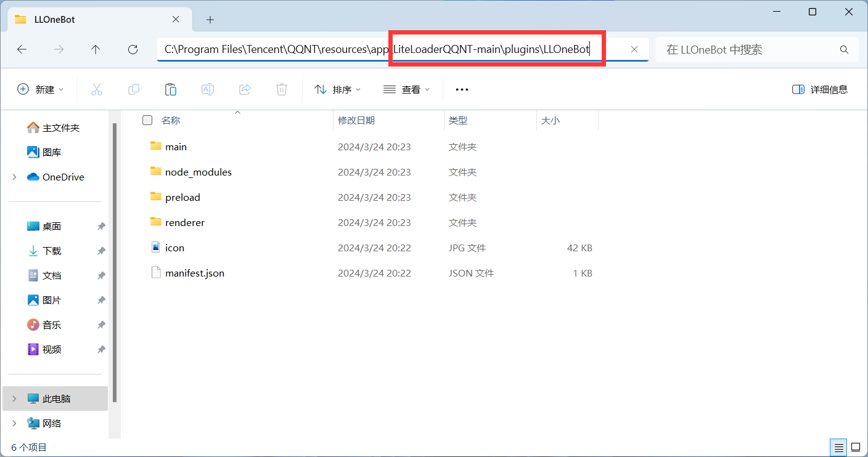The width and height of the screenshot is (868, 457).
Task: Open a new Explorer tab
Action: click(x=210, y=19)
